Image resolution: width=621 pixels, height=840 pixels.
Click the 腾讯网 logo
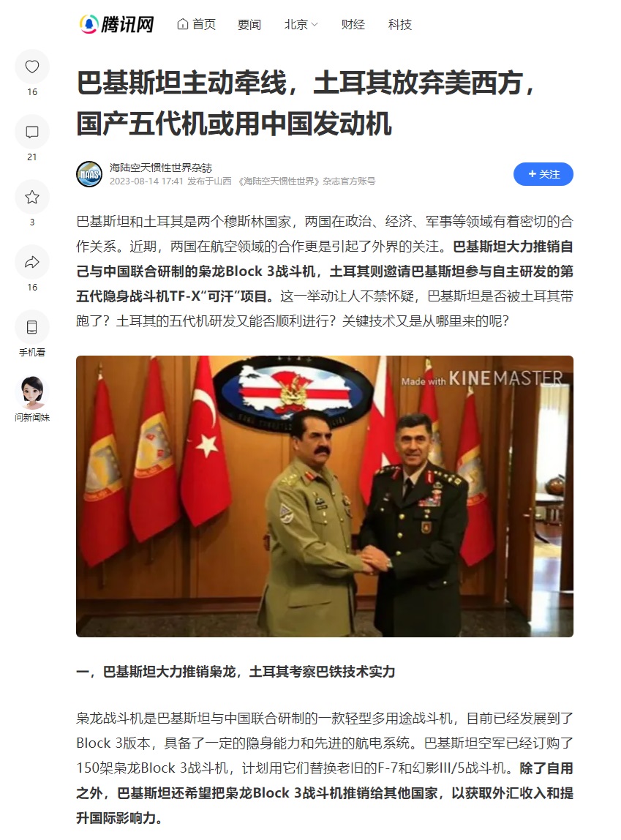117,24
